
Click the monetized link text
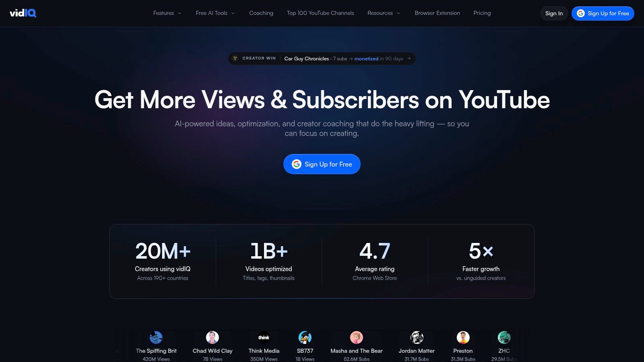coord(366,59)
